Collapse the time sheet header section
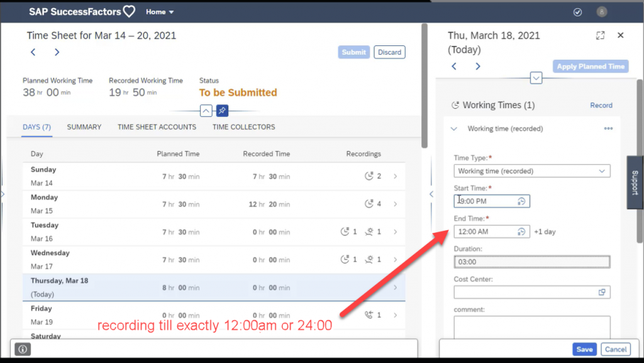644x363 pixels. [x=206, y=111]
